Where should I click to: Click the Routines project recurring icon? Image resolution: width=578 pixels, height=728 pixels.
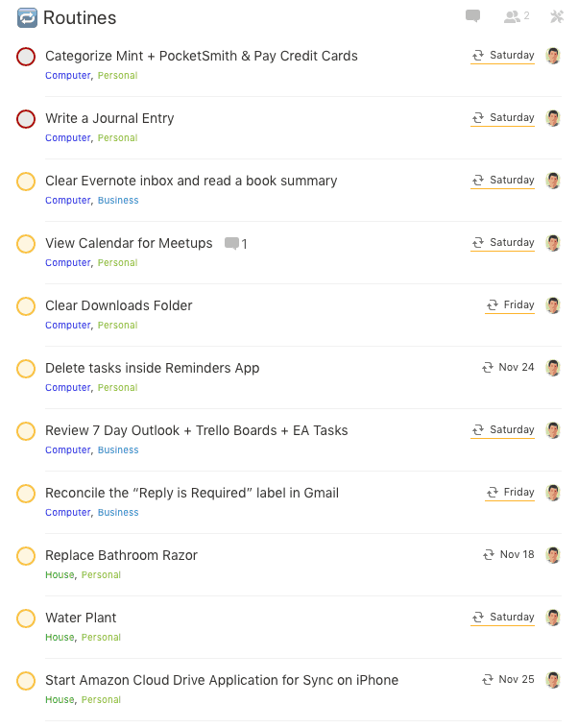[27, 17]
